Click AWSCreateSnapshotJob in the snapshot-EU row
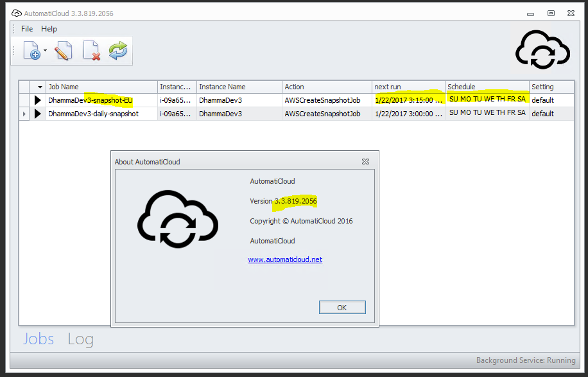The width and height of the screenshot is (588, 377). coord(322,100)
